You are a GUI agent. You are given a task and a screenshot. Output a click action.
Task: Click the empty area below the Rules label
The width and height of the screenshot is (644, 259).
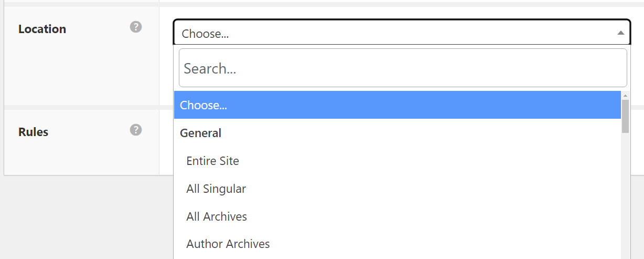[79, 158]
